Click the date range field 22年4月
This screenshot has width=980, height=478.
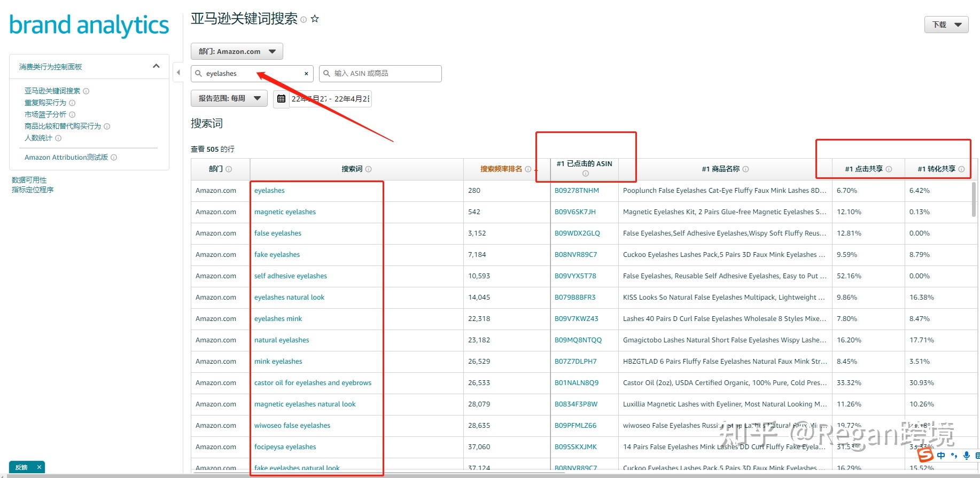pos(330,99)
